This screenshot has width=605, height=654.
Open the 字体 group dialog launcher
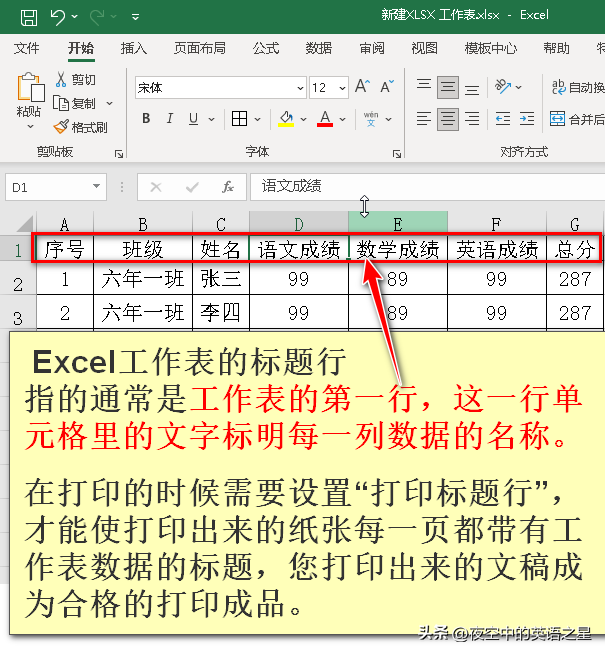point(397,154)
